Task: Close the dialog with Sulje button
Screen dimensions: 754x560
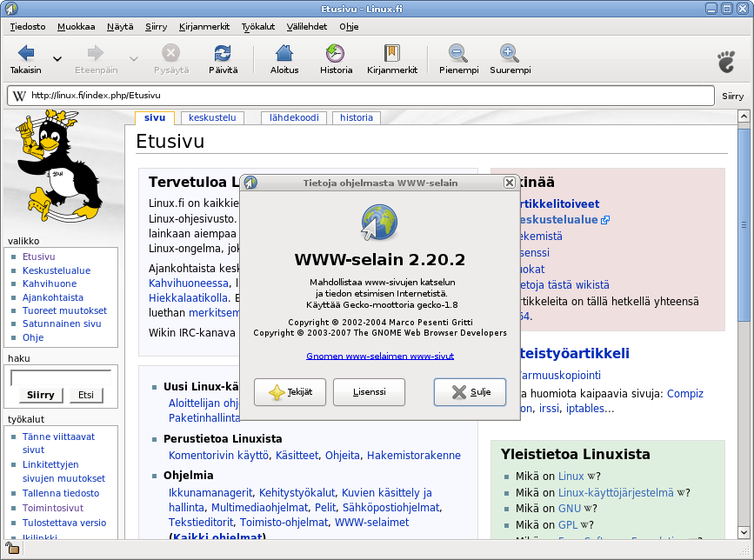Action: 470,392
